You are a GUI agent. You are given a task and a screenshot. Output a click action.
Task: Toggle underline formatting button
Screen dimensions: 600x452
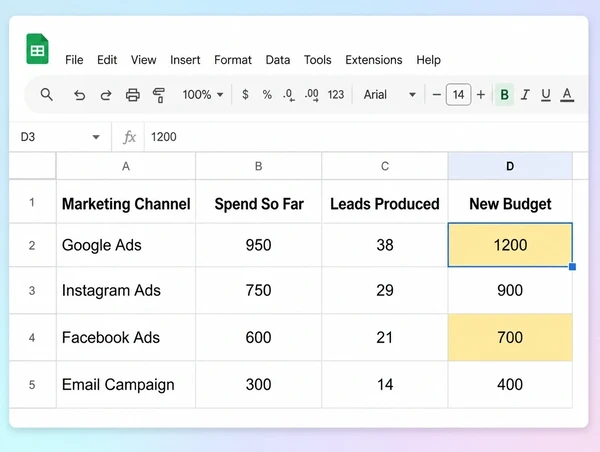(546, 95)
